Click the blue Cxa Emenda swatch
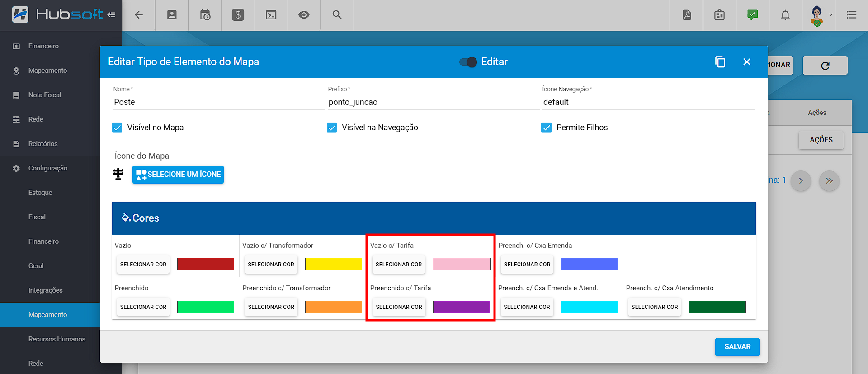Viewport: 868px width, 374px height. pos(590,264)
